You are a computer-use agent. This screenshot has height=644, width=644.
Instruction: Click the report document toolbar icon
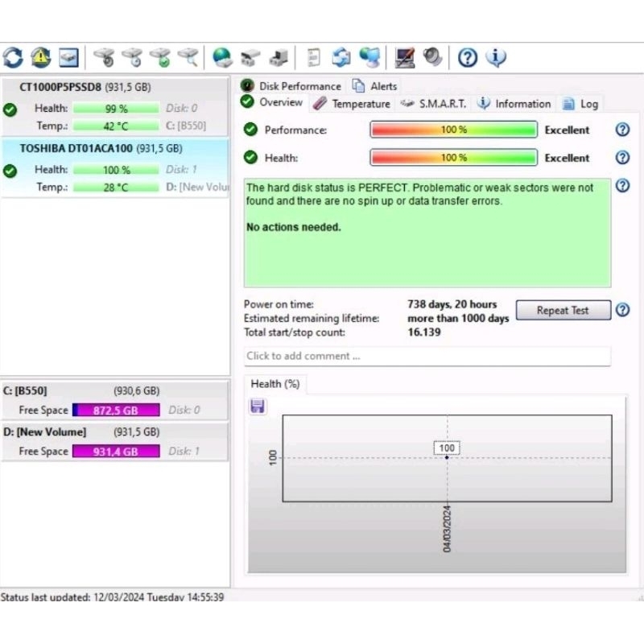click(x=313, y=57)
